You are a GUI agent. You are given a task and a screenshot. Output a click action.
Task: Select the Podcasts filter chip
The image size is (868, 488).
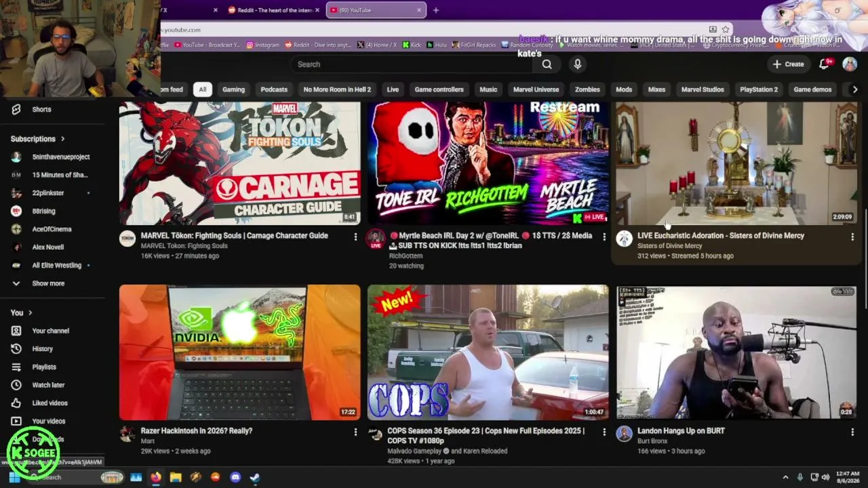pyautogui.click(x=274, y=89)
